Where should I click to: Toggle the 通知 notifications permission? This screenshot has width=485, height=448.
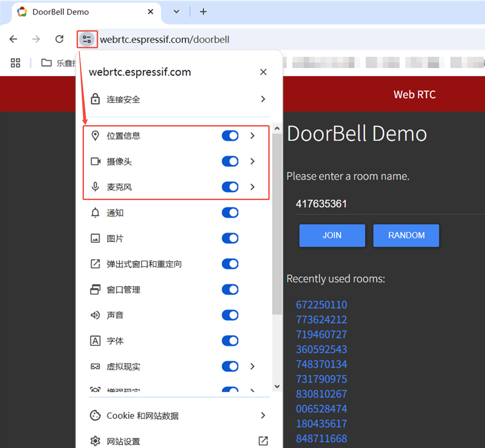(230, 213)
